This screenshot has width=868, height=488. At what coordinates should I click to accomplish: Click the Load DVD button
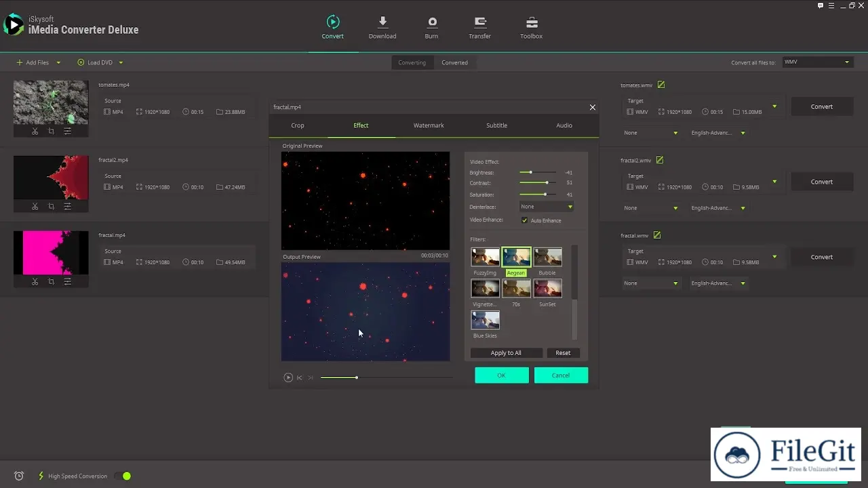tap(95, 62)
